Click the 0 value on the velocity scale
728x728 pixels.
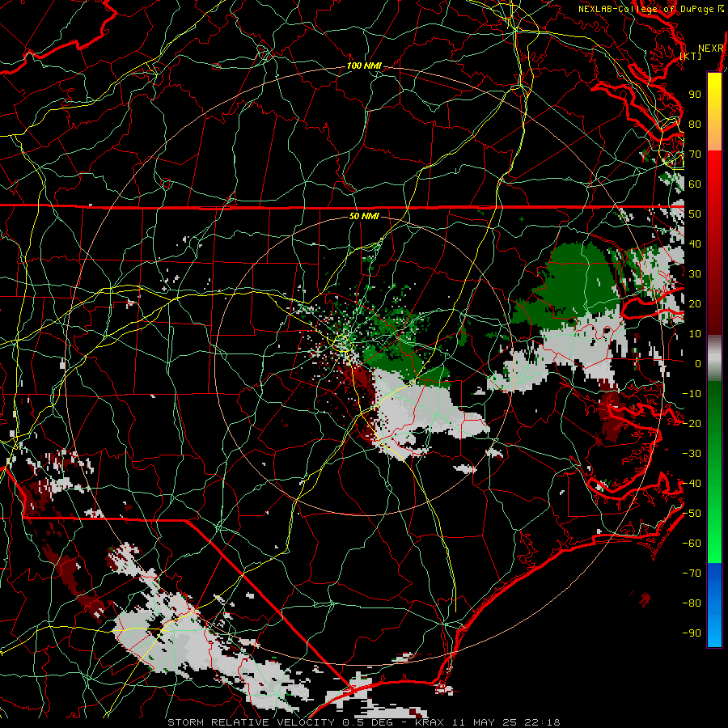(698, 363)
